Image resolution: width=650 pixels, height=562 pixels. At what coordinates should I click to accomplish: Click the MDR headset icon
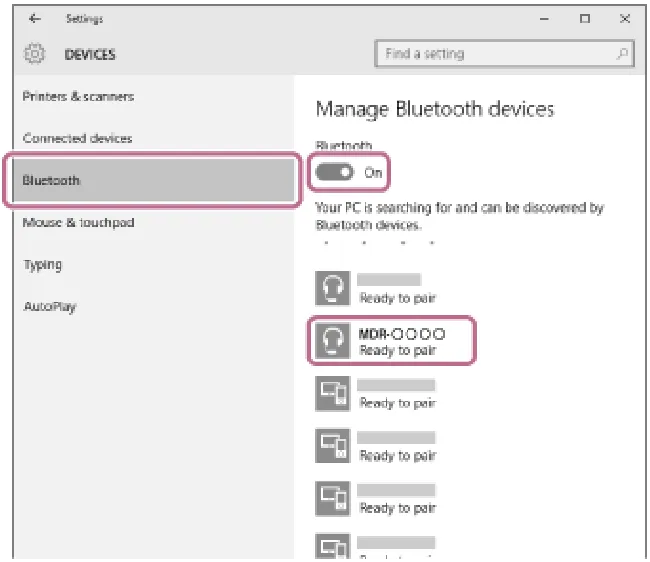[x=332, y=341]
